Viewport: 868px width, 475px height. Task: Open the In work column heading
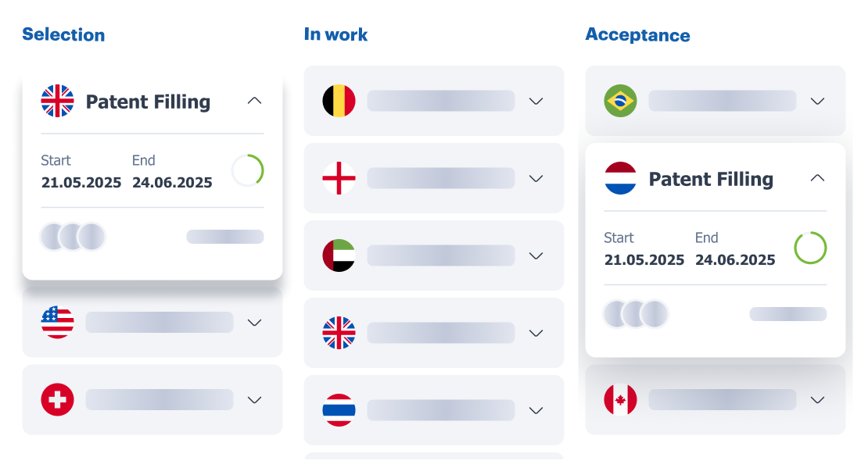pyautogui.click(x=335, y=34)
